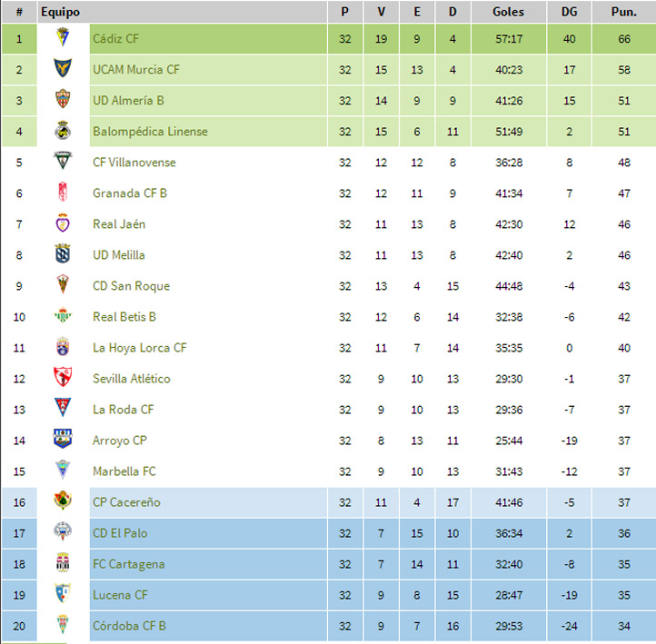Screen dimensions: 656x644
Task: Click the UD Melilla team name
Action: [x=119, y=255]
